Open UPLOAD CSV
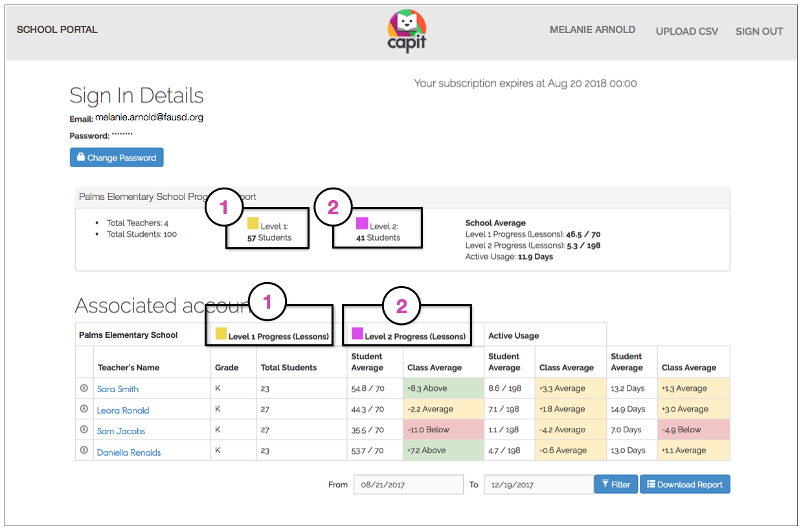This screenshot has width=803, height=532. 686,30
